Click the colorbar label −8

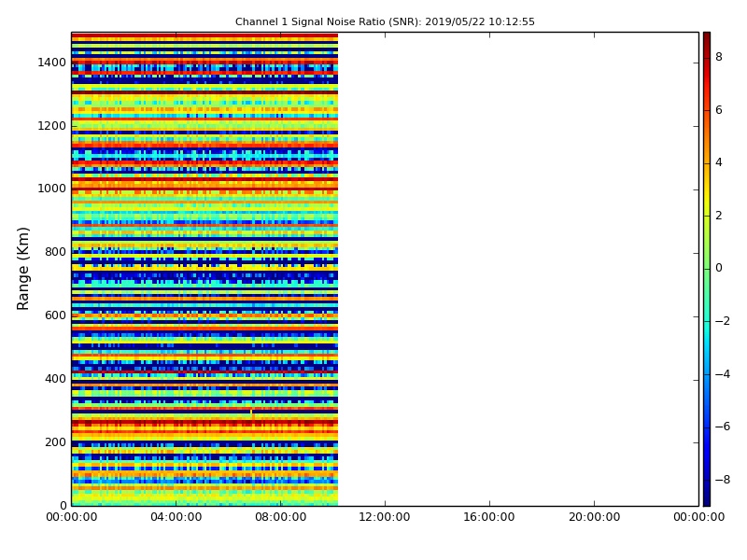pyautogui.click(x=722, y=480)
